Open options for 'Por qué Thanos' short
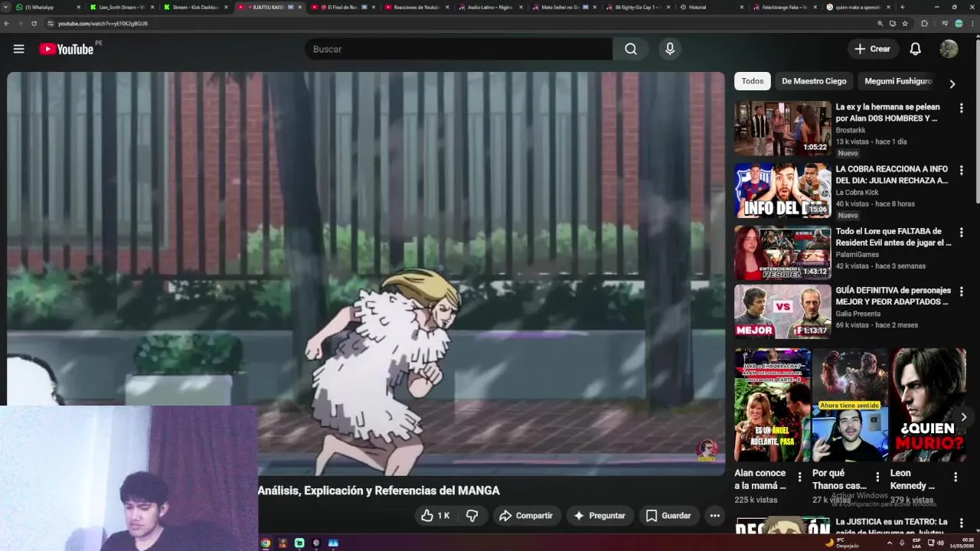This screenshot has height=551, width=980. (x=877, y=477)
